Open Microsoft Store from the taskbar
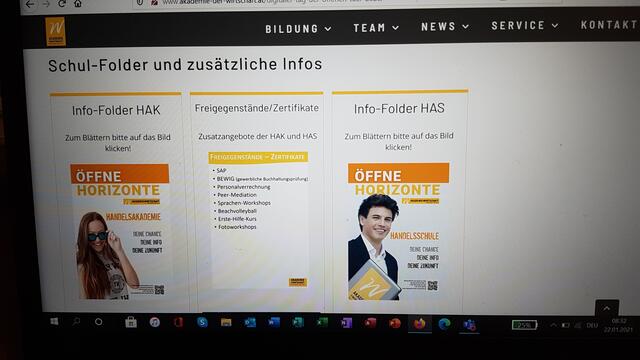This screenshot has width=640, height=360. point(131,322)
